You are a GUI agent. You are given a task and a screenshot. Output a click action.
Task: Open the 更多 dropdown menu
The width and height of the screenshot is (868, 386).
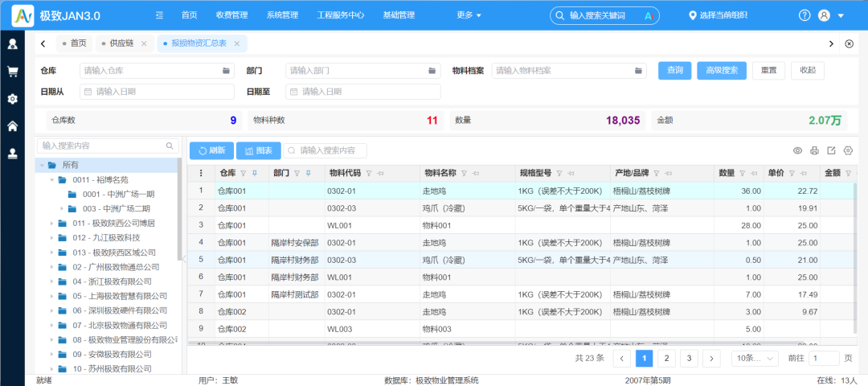[469, 15]
